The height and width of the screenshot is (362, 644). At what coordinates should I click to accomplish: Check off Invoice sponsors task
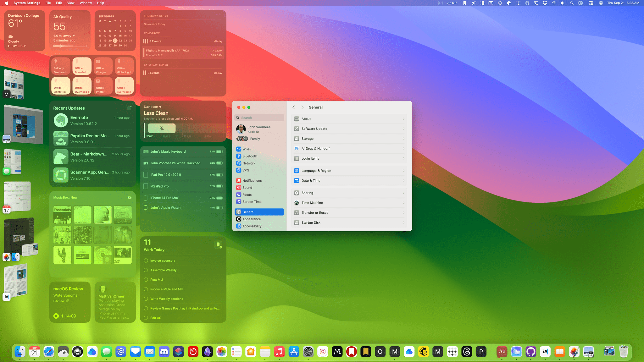(146, 261)
